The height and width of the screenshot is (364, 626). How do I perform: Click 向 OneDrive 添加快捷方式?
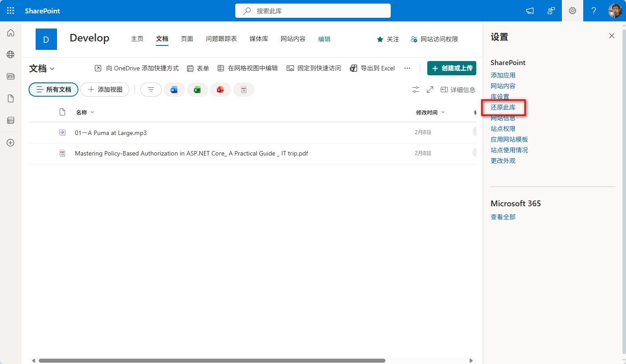tap(137, 68)
